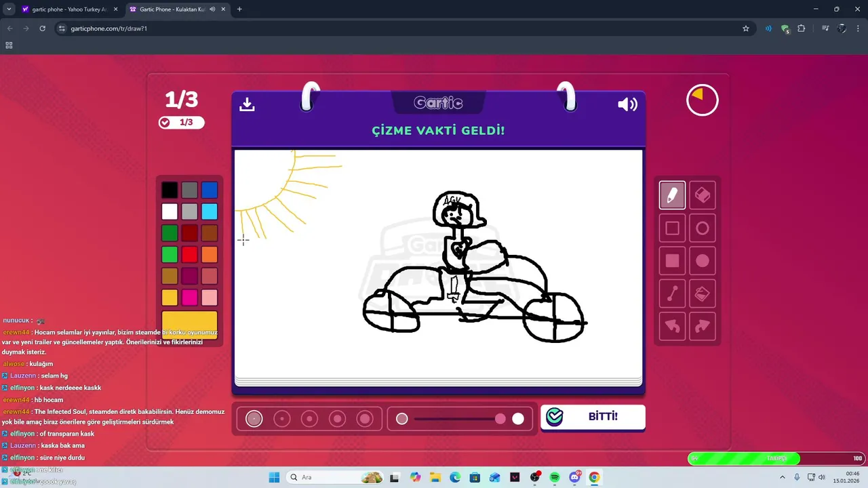
Task: Choose the empty rectangle shape tool
Action: [x=672, y=228]
